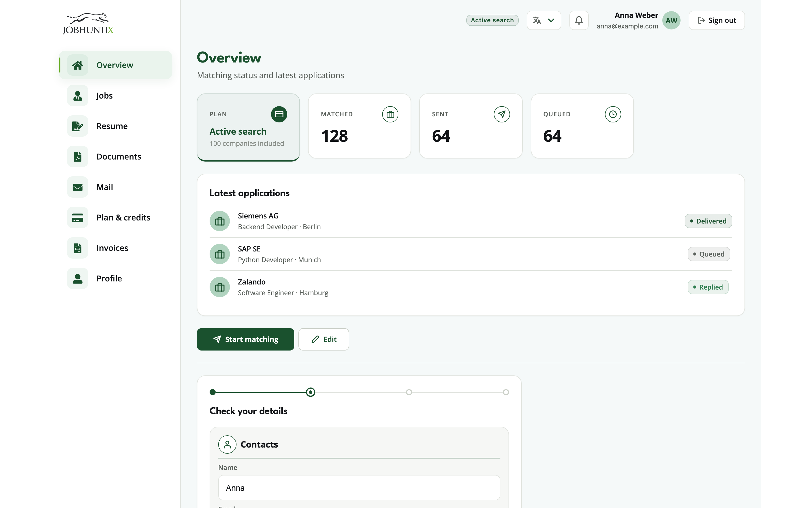
Task: Select the current second progress step
Action: pos(310,392)
